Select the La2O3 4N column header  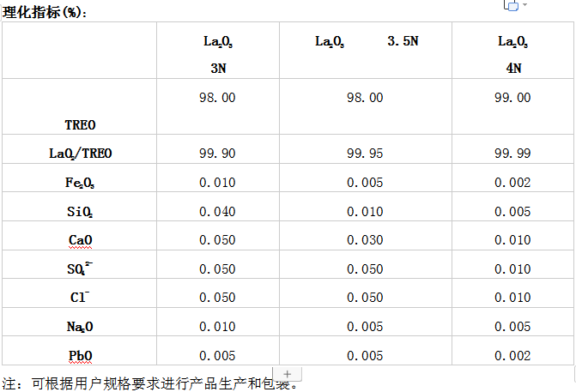[x=513, y=54]
